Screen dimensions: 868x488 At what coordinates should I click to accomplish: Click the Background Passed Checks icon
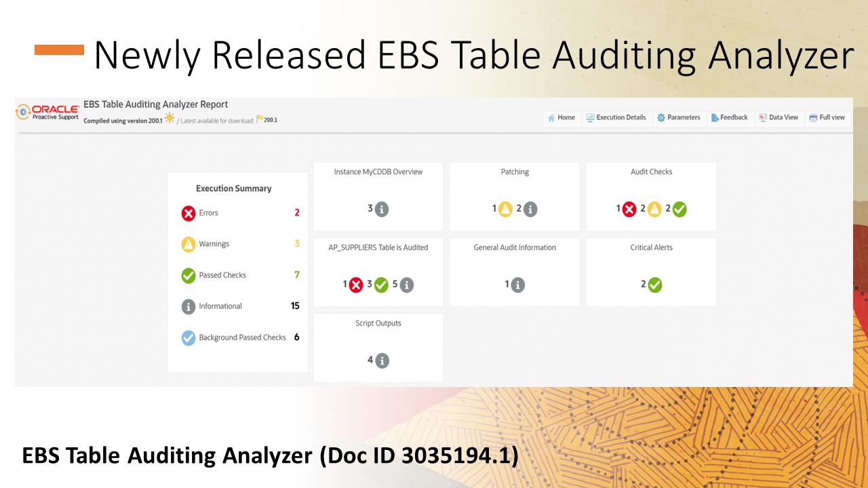(189, 338)
